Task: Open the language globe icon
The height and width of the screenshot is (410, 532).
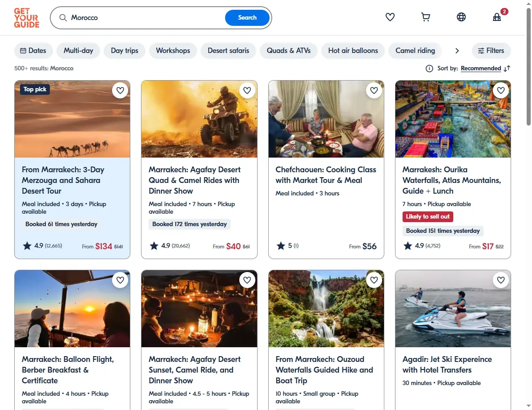Action: (461, 17)
